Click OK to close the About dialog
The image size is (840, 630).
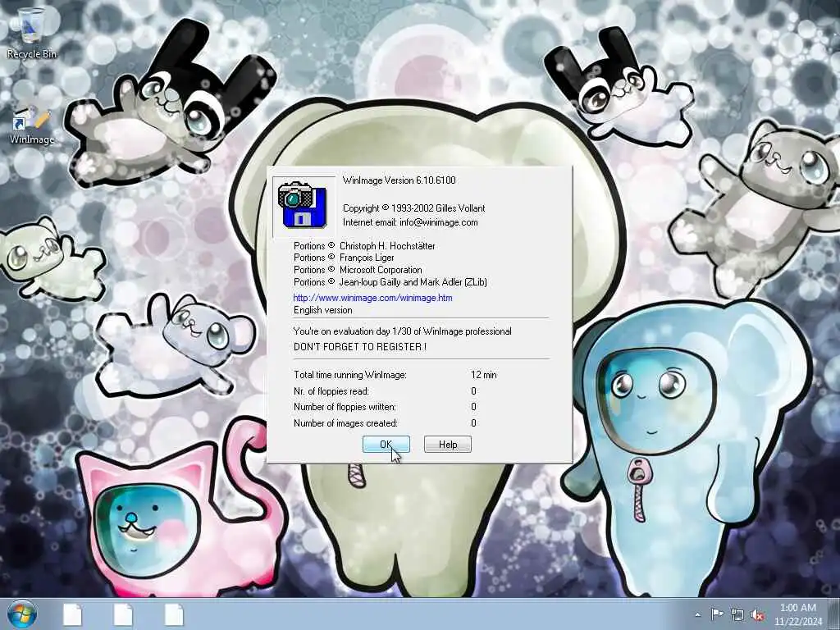[x=386, y=444]
